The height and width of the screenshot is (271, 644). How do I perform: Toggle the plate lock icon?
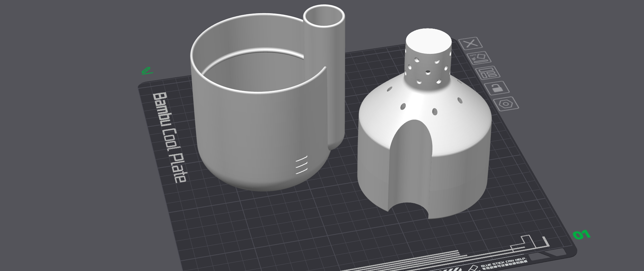tap(497, 88)
